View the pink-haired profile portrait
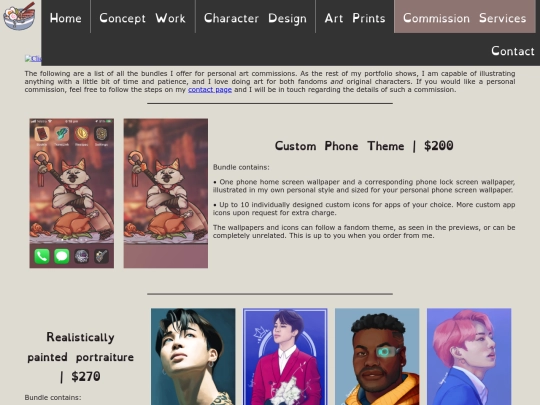 pyautogui.click(x=469, y=356)
